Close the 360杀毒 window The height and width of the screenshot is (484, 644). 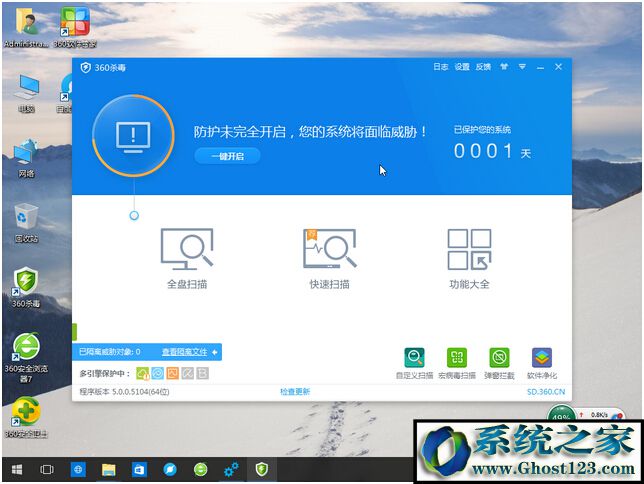click(x=558, y=67)
